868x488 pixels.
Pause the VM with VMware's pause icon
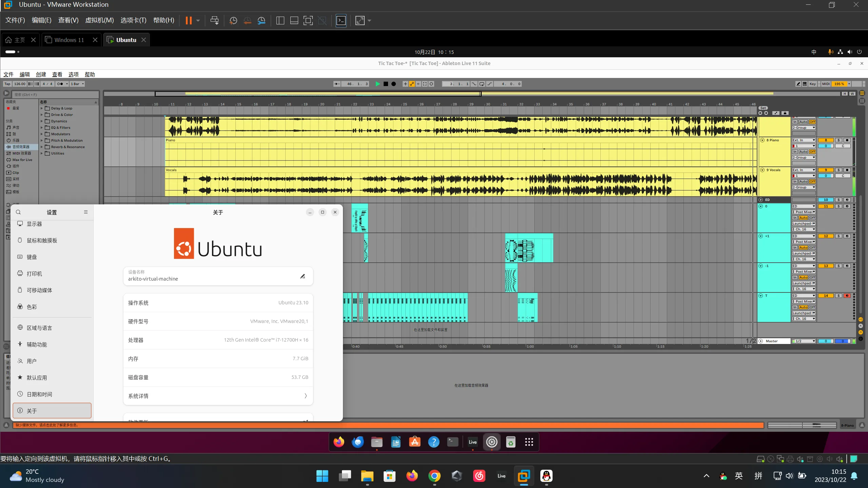click(x=189, y=21)
